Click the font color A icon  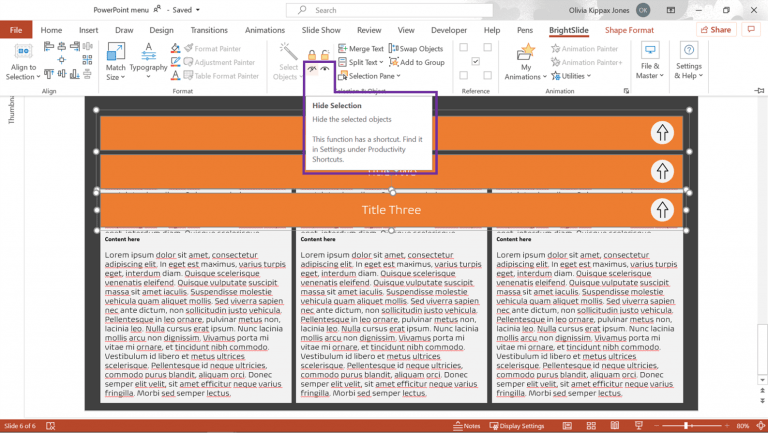175,75
